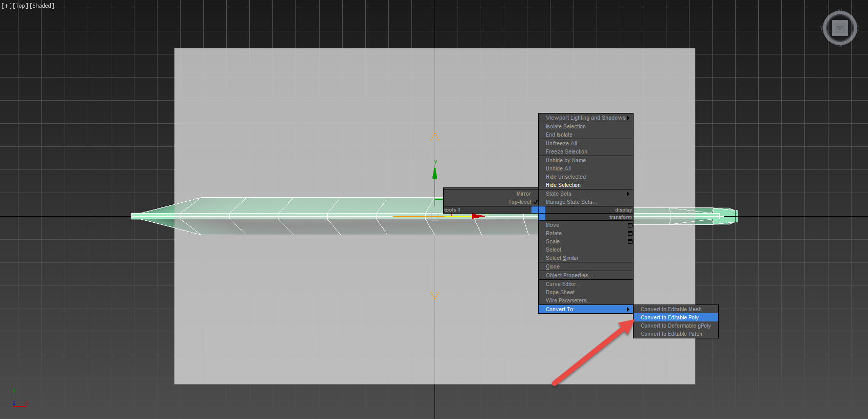Open the [+] viewport general menu
This screenshot has width=868, height=419.
click(x=6, y=6)
